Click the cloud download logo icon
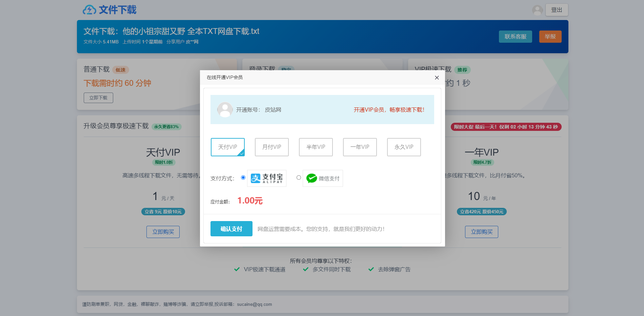This screenshot has width=644, height=316. pyautogui.click(x=89, y=10)
